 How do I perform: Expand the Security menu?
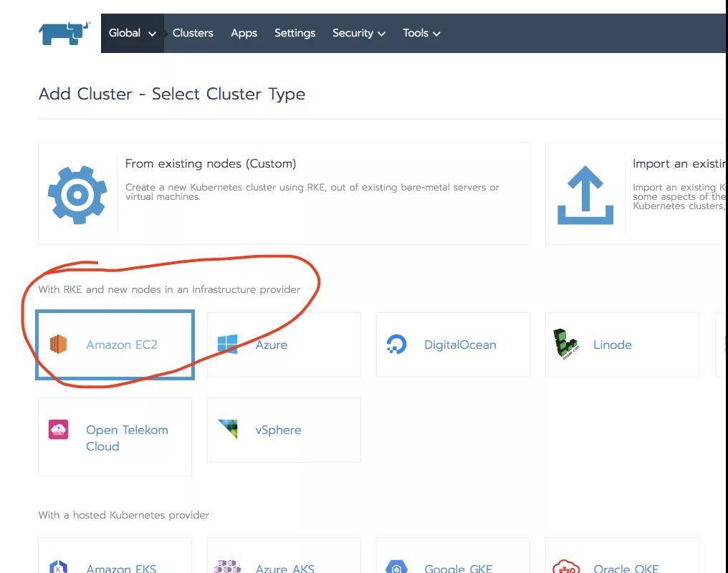pos(358,33)
